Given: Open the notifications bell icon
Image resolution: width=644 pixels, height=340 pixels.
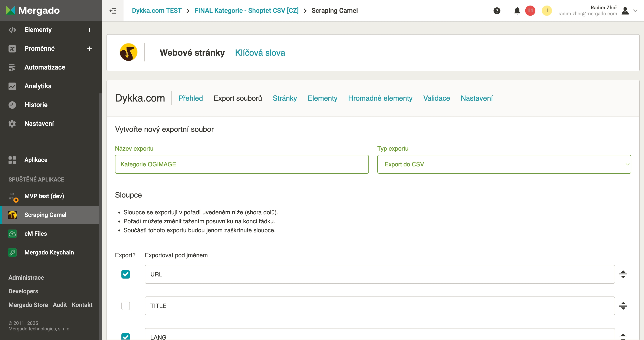Looking at the screenshot, I should [517, 11].
